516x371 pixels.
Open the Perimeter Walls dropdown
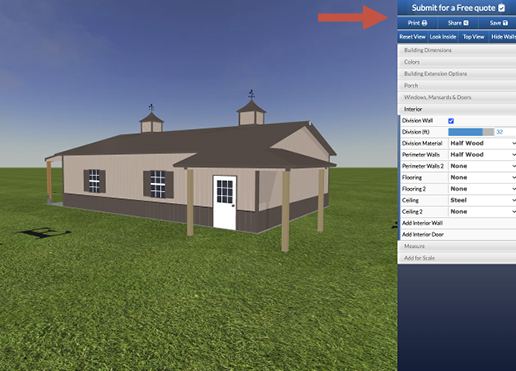482,155
